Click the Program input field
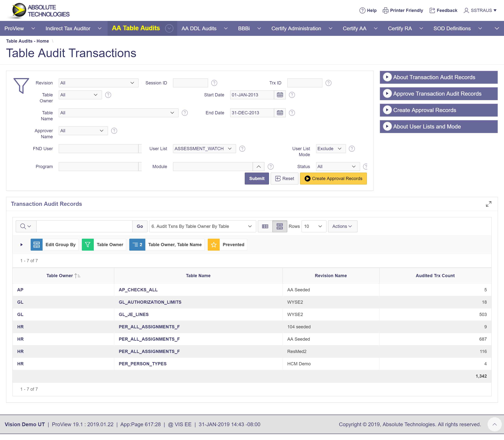Screen dimensions: 504x440 point(98,166)
